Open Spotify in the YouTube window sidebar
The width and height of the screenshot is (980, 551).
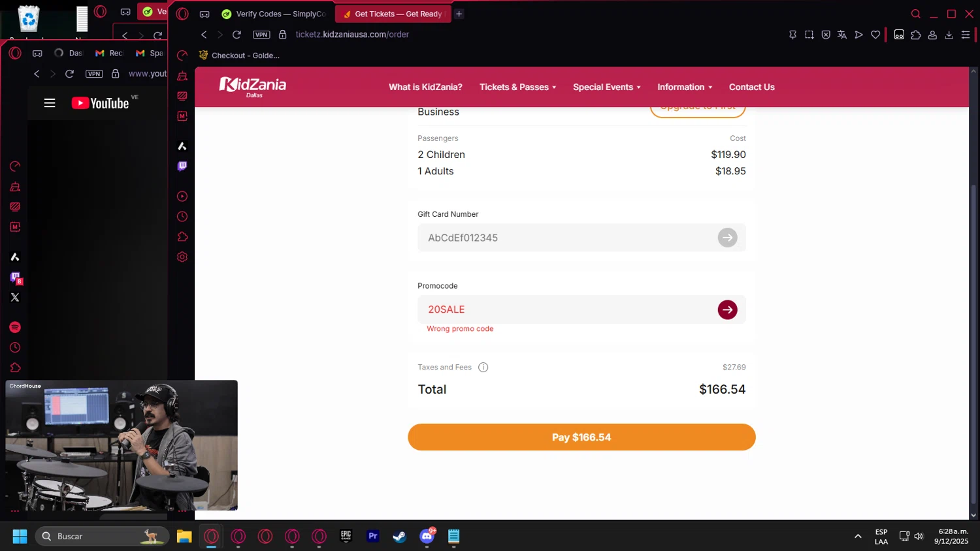[15, 327]
